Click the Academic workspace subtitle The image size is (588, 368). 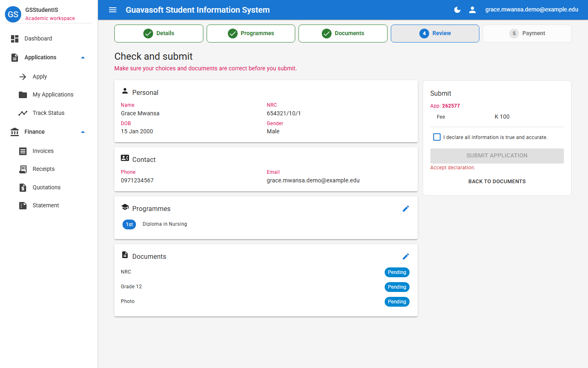point(50,18)
